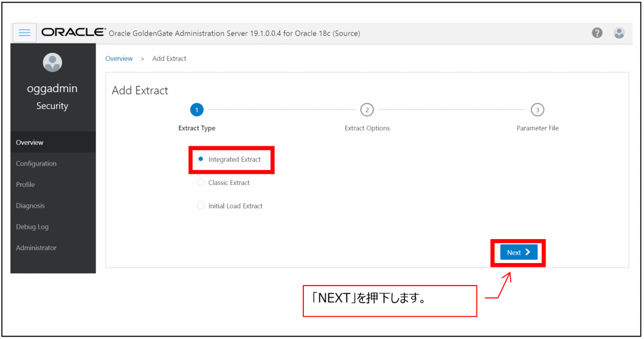Click the Next button
The width and height of the screenshot is (644, 339).
coord(518,252)
